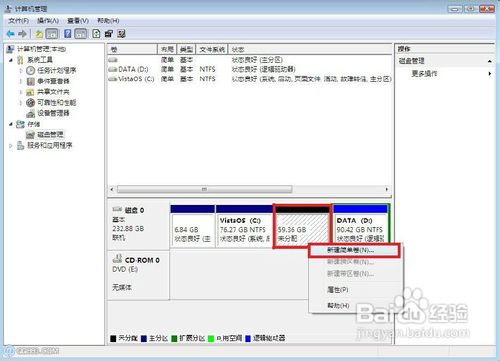Image resolution: width=500 pixels, height=361 pixels.
Task: Sort by the 卷 column header
Action: pyautogui.click(x=132, y=49)
